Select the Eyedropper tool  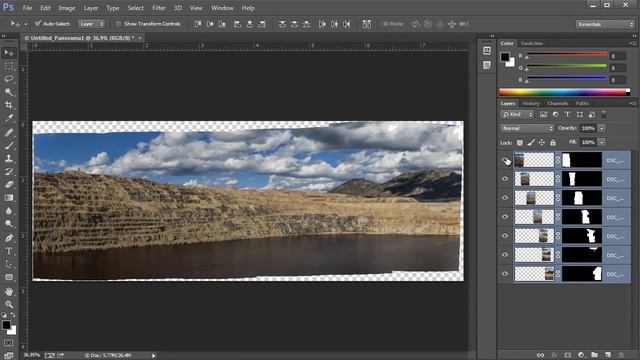pyautogui.click(x=9, y=118)
